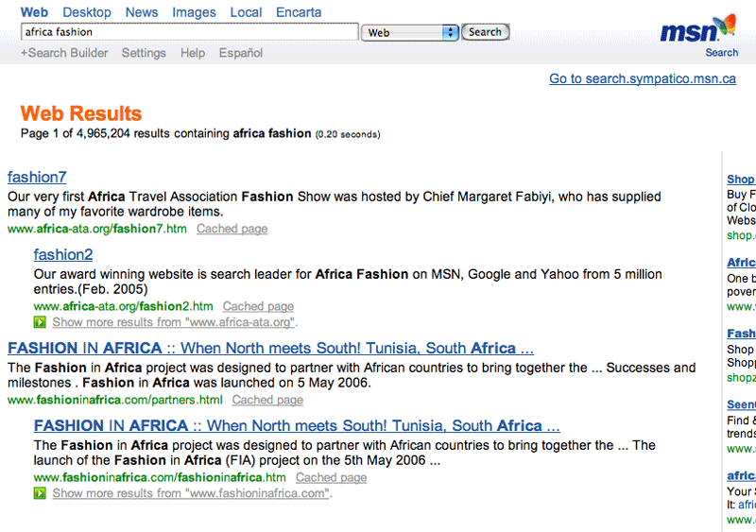Viewport: 756px width, 532px height.
Task: Click the Web Results heading
Action: pyautogui.click(x=81, y=113)
